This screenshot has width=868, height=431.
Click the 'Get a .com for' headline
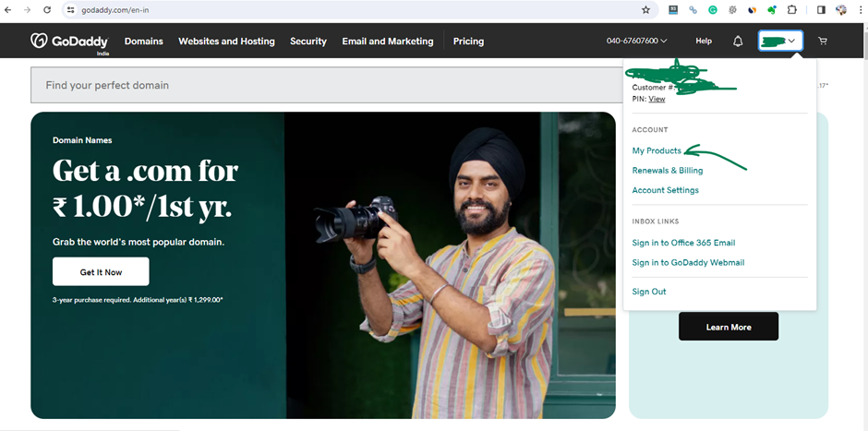click(145, 171)
